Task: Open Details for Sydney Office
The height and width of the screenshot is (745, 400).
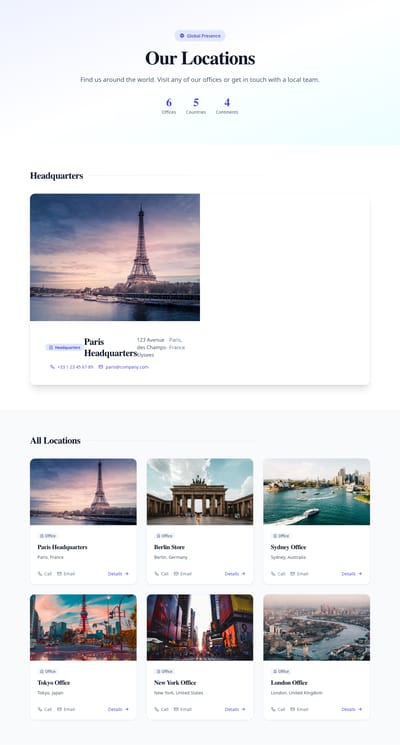Action: (x=352, y=573)
